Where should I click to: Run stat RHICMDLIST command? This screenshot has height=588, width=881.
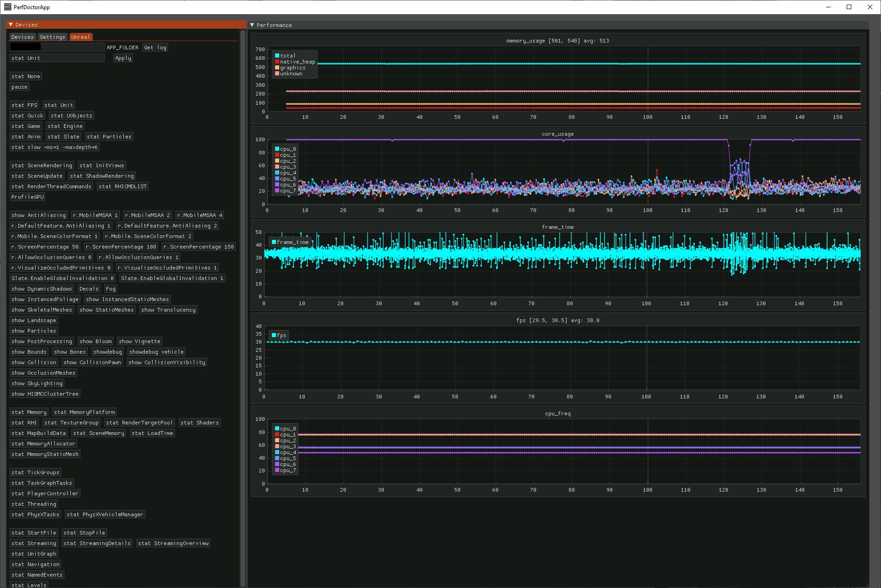pyautogui.click(x=122, y=186)
